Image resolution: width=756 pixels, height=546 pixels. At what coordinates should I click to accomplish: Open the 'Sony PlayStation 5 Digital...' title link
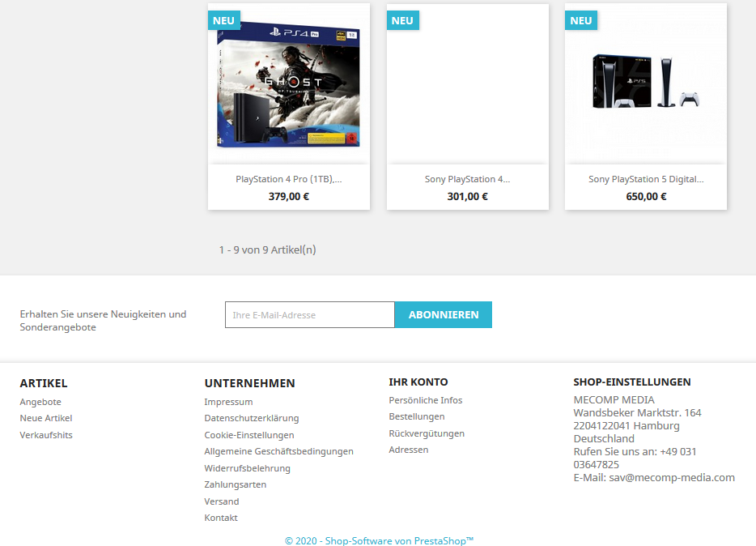[646, 179]
